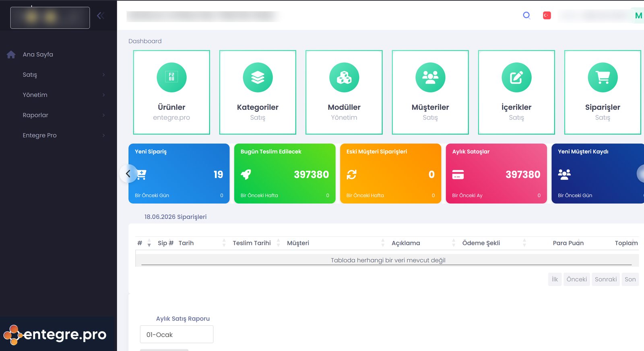This screenshot has height=351, width=644.
Task: Click the Sip # column header
Action: coord(165,243)
